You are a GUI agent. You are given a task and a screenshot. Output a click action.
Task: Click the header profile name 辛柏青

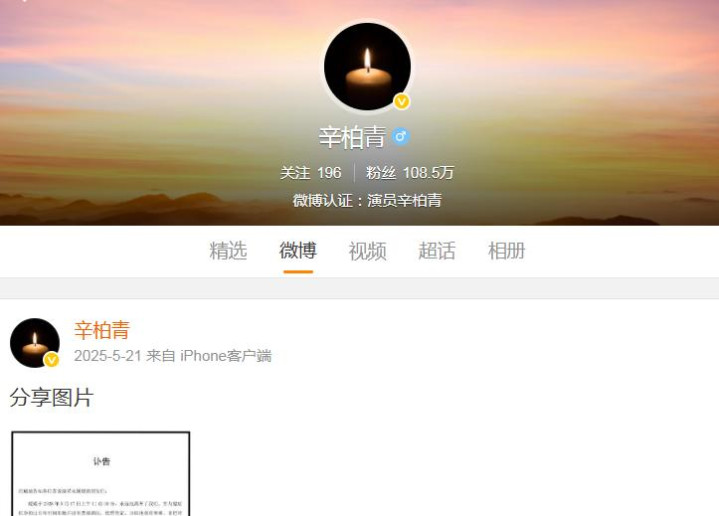pos(352,137)
